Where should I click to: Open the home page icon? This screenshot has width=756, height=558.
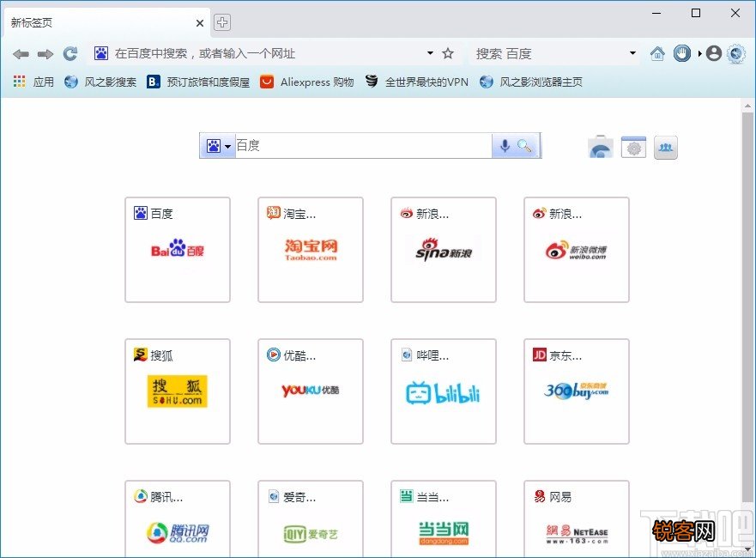[657, 53]
